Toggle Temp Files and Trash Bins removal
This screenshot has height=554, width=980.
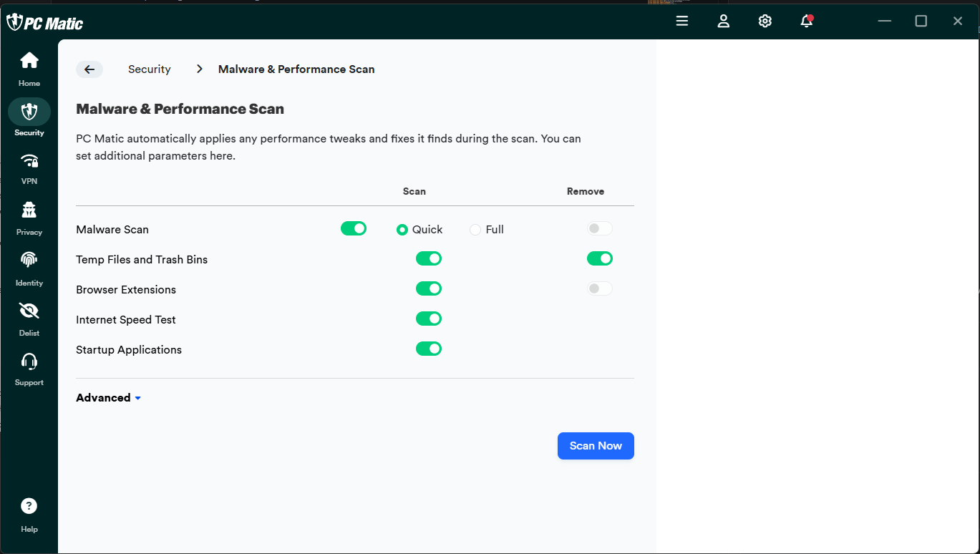click(600, 258)
